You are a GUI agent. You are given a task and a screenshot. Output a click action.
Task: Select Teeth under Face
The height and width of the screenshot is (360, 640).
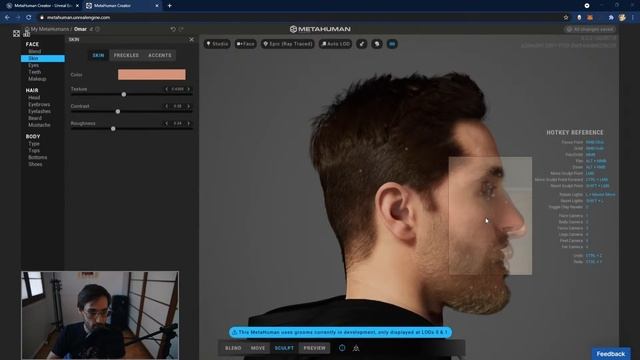click(35, 72)
